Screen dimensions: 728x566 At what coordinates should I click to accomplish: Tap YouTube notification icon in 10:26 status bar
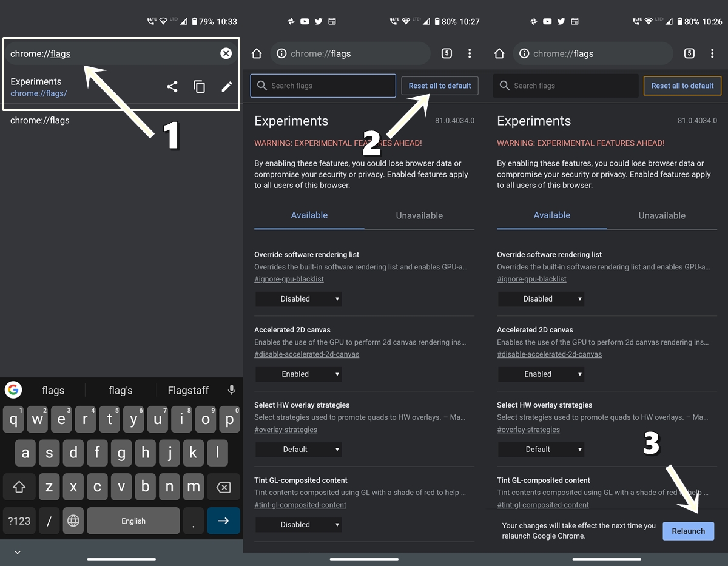[x=547, y=21]
